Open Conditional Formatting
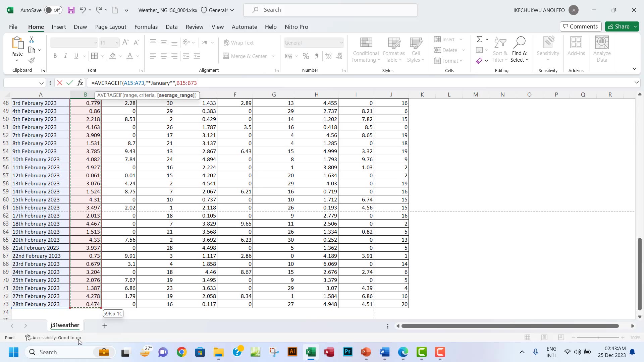This screenshot has width=644, height=362. (365, 49)
